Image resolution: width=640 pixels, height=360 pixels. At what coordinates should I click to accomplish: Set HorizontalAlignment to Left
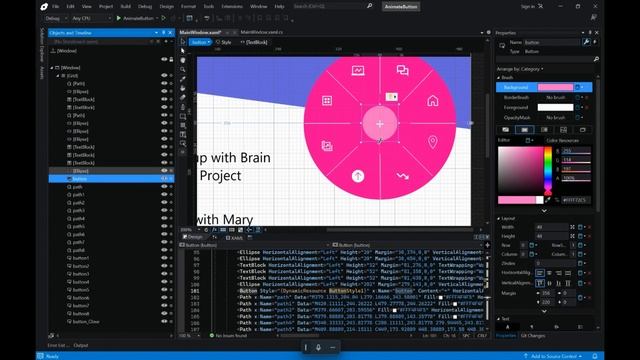(x=540, y=273)
